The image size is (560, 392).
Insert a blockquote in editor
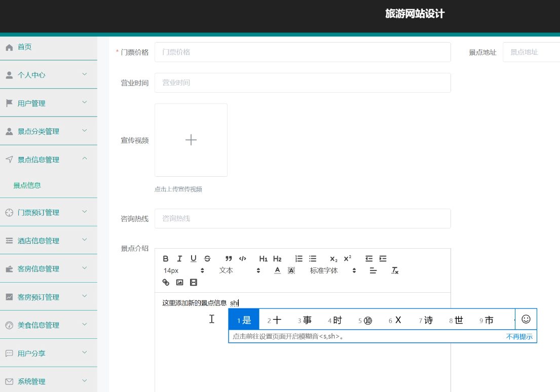pyautogui.click(x=229, y=258)
